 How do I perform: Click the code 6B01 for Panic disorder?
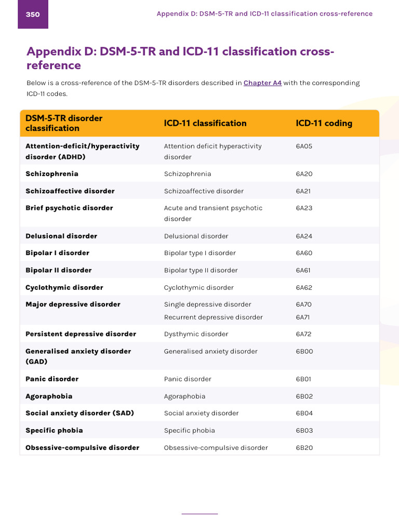coord(304,379)
